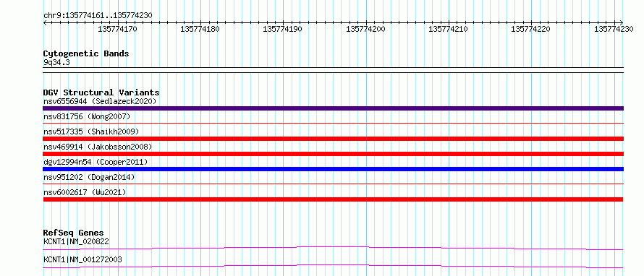Select the red nsv517335 variant bar

(333, 139)
